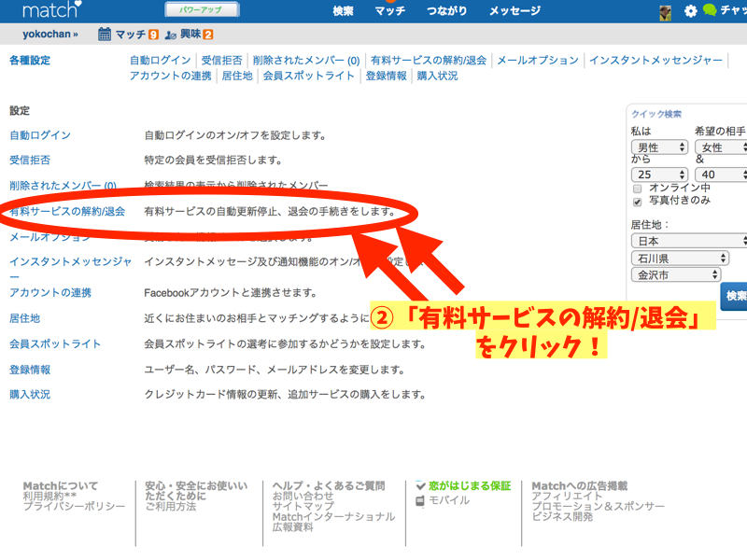
Task: Click the パワーアップ button
Action: [202, 9]
